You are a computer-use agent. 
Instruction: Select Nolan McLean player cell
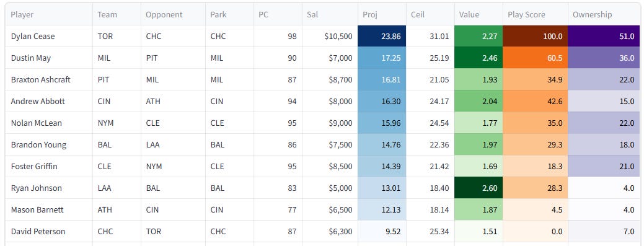49,123
